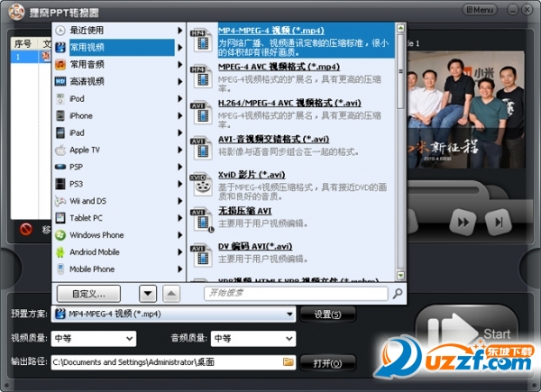Click the clock icon beside 最近使用
This screenshot has width=541, height=392.
click(60, 31)
